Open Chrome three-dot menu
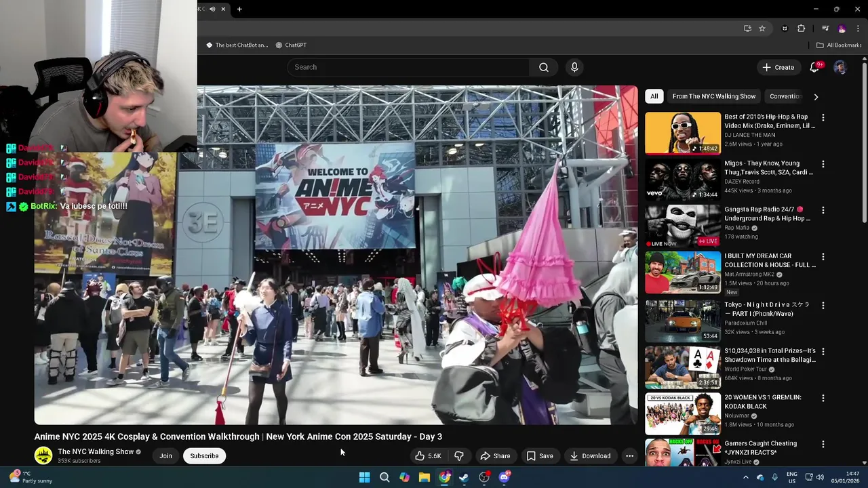The width and height of the screenshot is (868, 488). [x=858, y=28]
